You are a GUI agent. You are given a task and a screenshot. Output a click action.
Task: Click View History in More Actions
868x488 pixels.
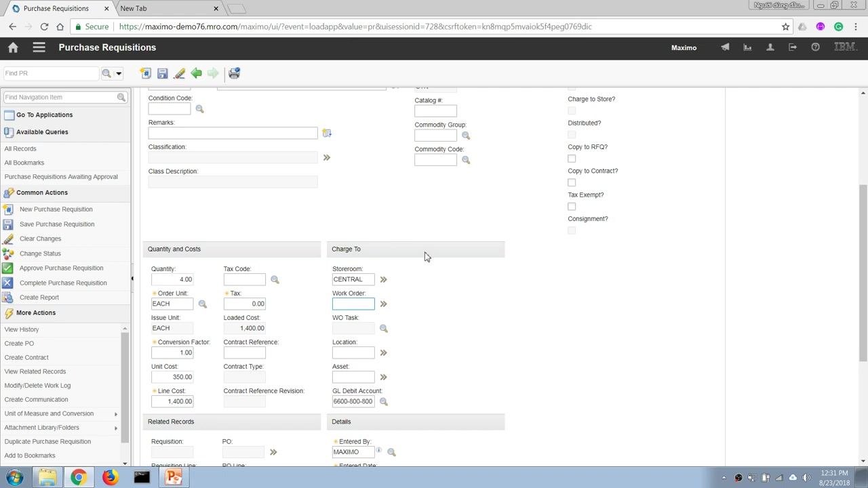22,329
